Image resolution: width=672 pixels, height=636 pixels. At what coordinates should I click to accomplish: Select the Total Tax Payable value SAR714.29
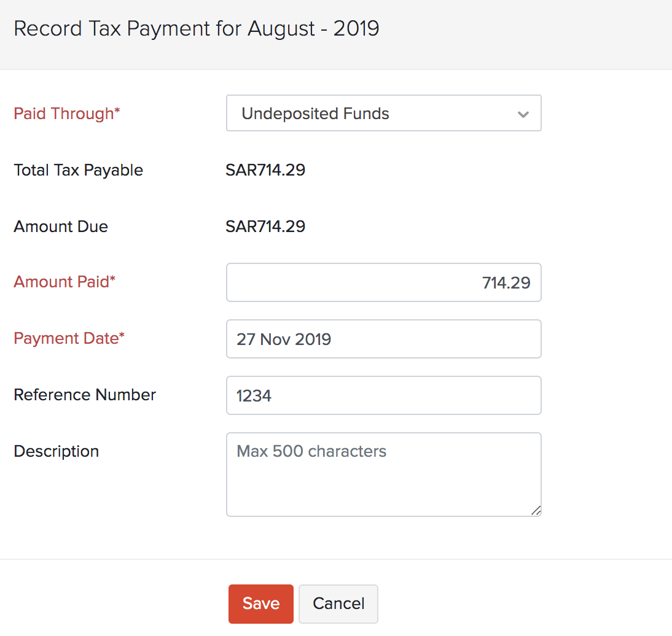pos(265,170)
